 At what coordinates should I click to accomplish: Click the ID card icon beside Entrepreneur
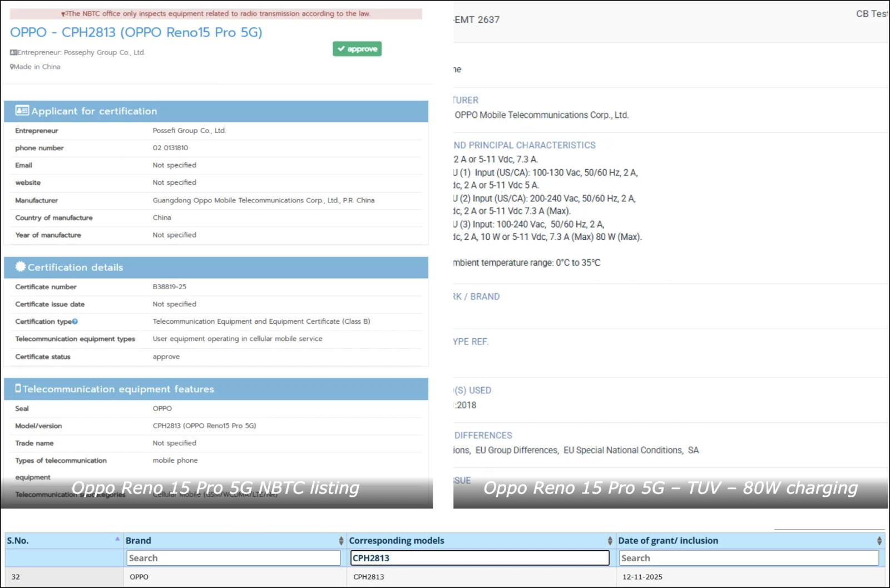click(x=13, y=52)
